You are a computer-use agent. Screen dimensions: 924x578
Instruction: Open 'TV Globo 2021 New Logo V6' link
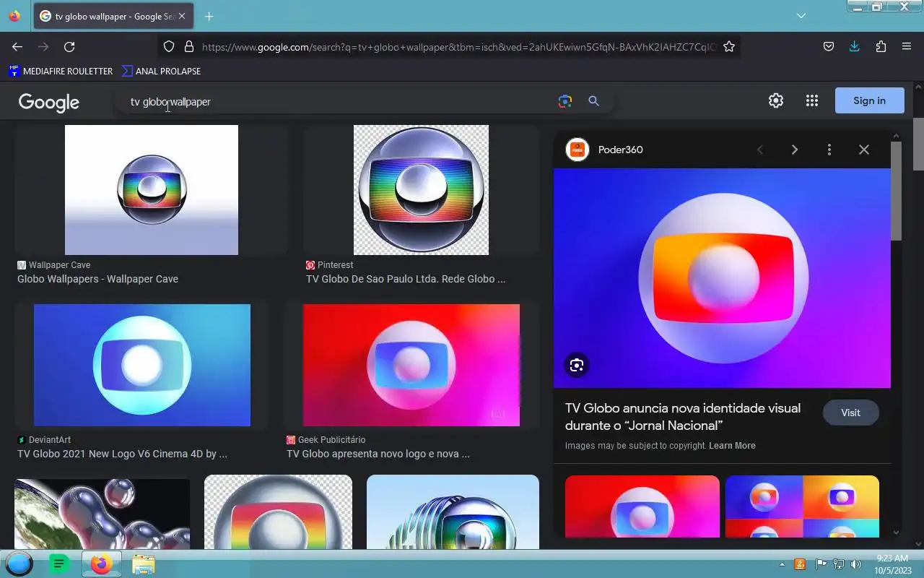[122, 454]
